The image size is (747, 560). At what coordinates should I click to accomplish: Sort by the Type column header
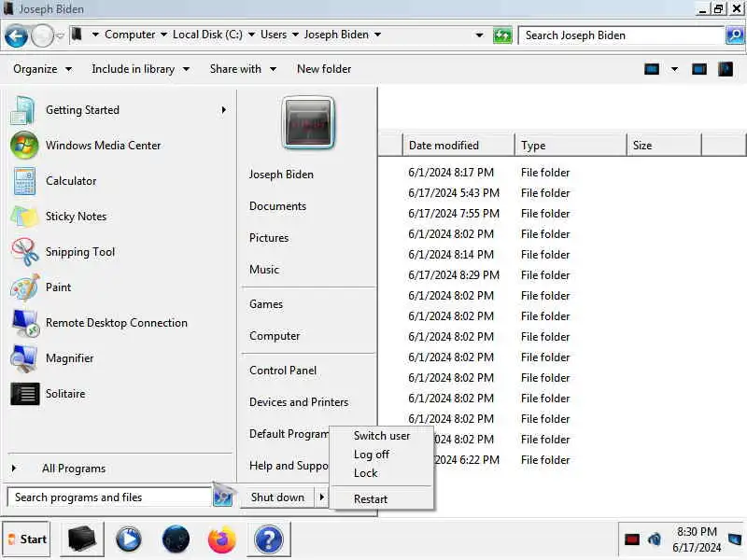click(x=571, y=146)
